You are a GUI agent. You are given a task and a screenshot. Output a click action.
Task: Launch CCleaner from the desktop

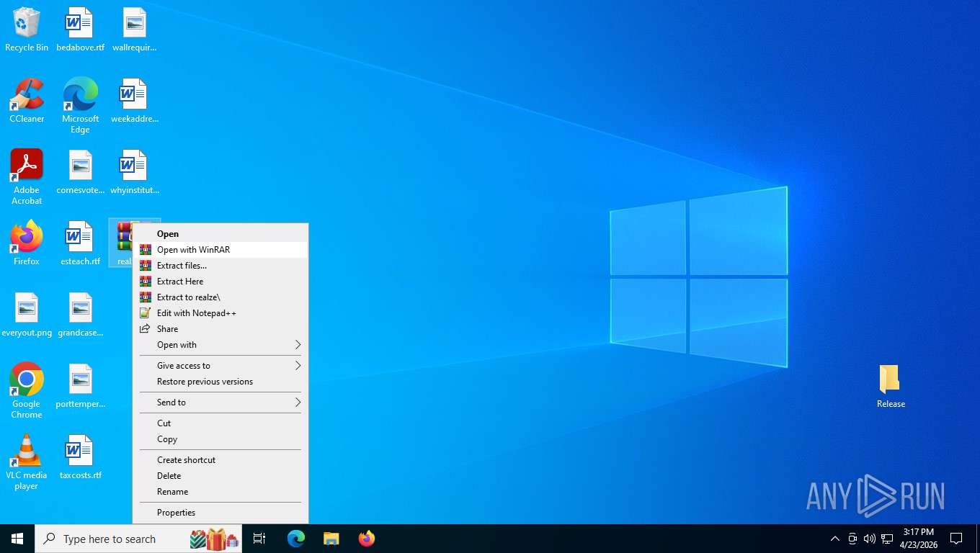pos(27,101)
